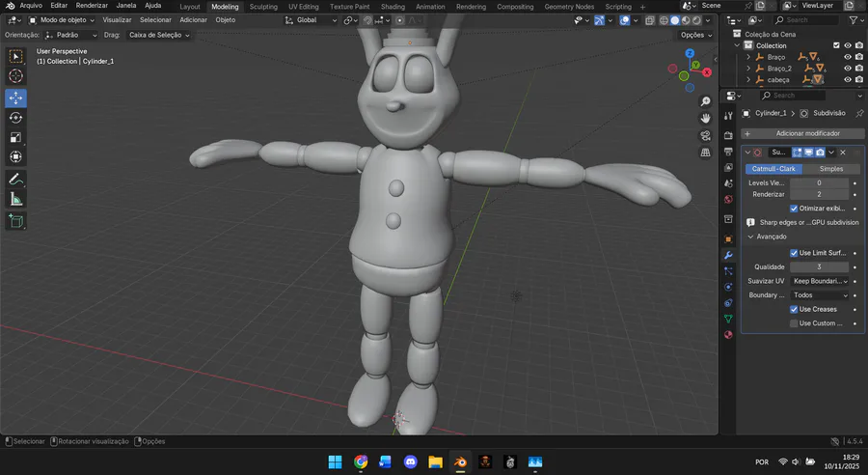This screenshot has height=475, width=868.
Task: Open the Scene properties tab
Action: click(x=728, y=182)
